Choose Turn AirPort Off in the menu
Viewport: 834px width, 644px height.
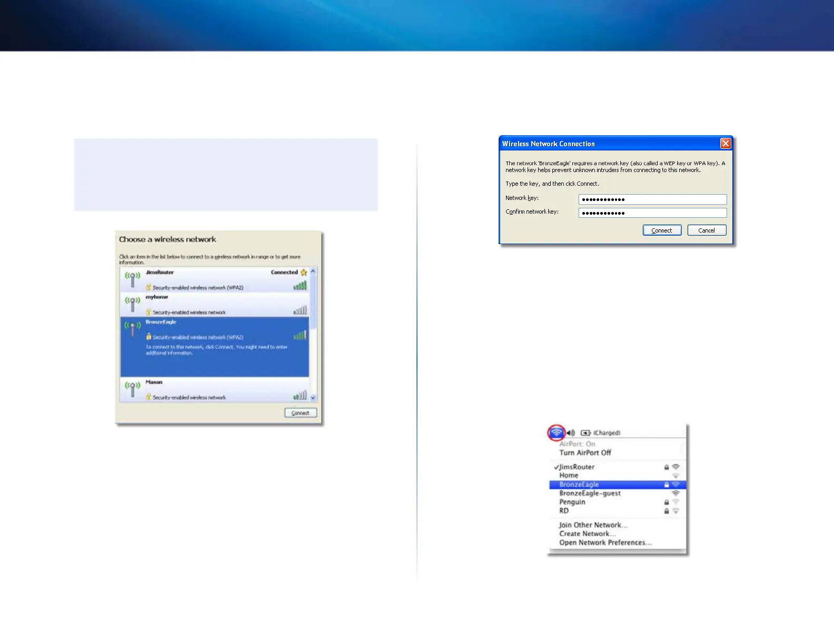(585, 452)
